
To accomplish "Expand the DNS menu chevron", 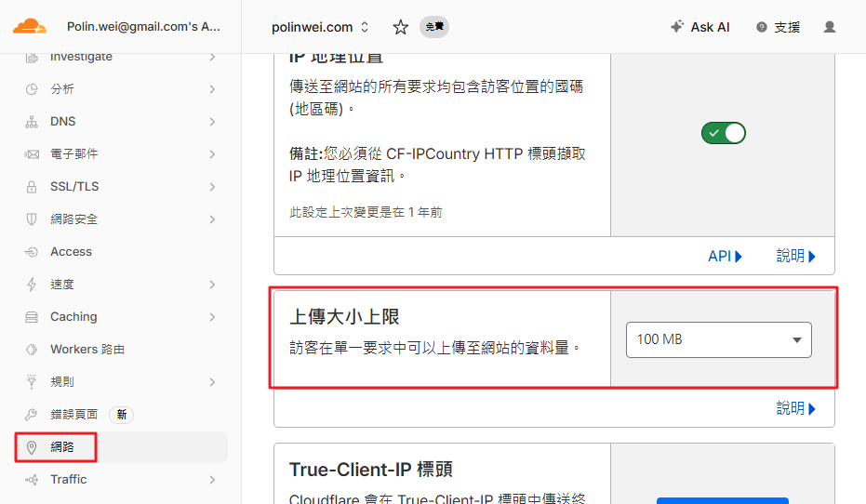I will [212, 122].
